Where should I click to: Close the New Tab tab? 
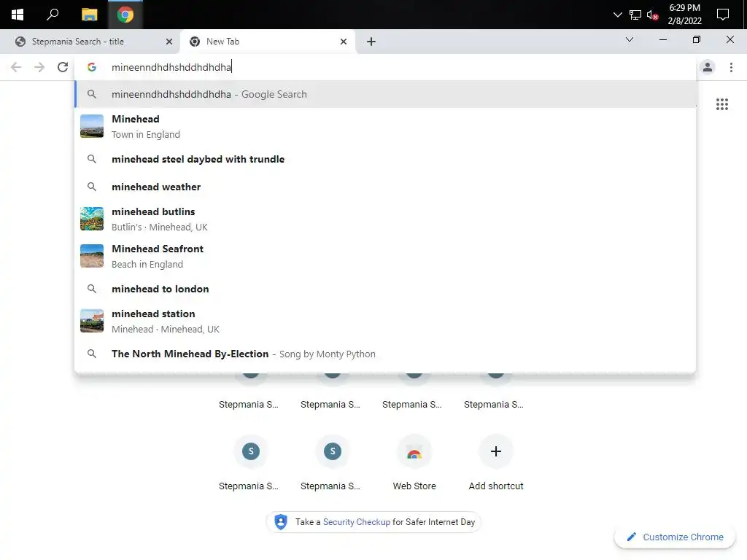click(x=344, y=42)
